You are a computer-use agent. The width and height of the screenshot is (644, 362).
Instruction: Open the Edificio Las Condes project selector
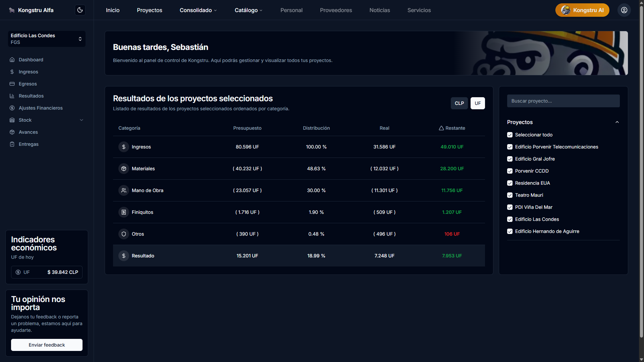click(x=47, y=39)
